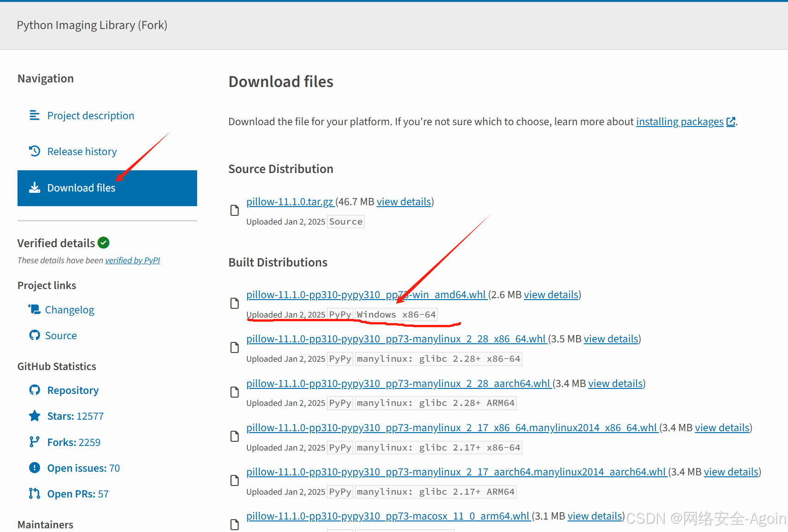Click the Python Imaging Library (Fork) title
This screenshot has height=532, width=788.
(92, 25)
